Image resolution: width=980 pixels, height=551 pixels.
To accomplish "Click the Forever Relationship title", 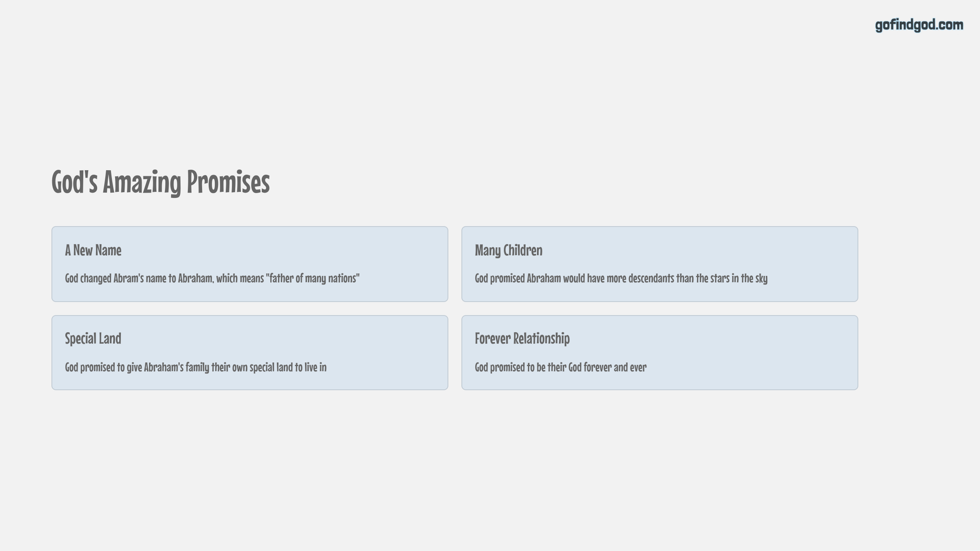I will (x=522, y=339).
